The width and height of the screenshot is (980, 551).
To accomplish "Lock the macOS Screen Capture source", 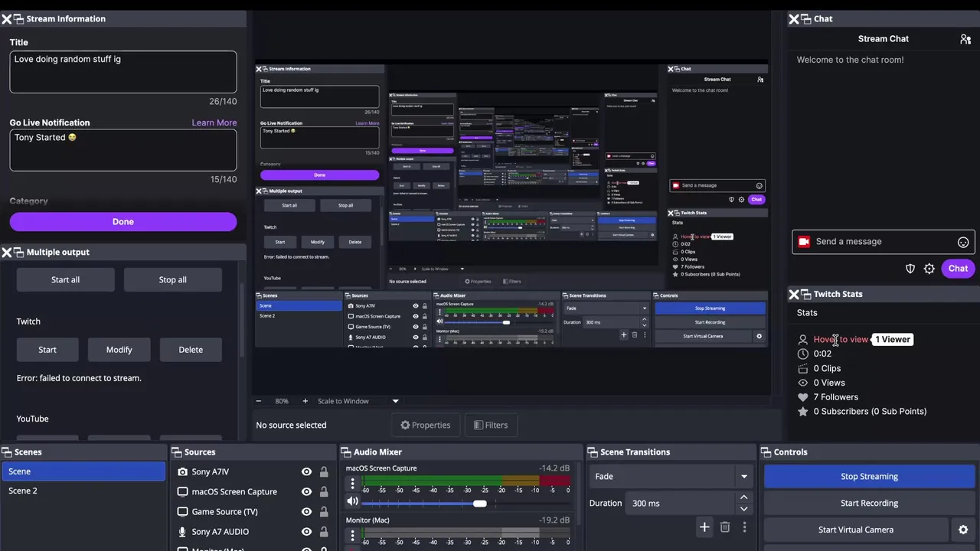I will point(324,492).
